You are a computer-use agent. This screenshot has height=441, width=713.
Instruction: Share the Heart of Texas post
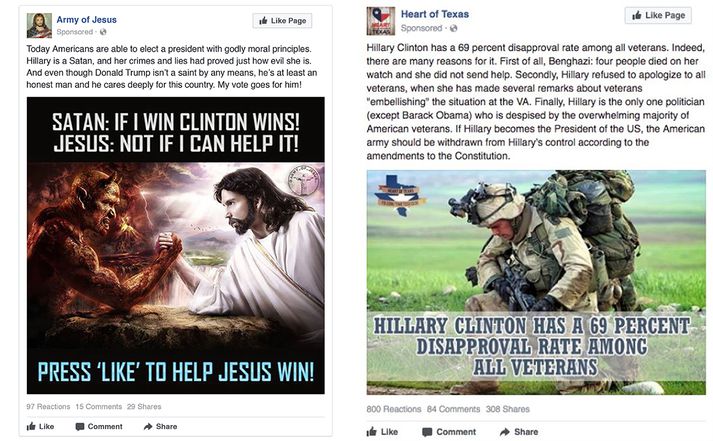point(519,432)
